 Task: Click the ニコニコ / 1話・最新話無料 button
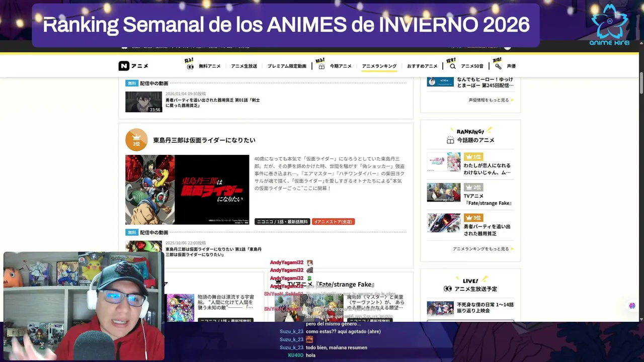282,222
